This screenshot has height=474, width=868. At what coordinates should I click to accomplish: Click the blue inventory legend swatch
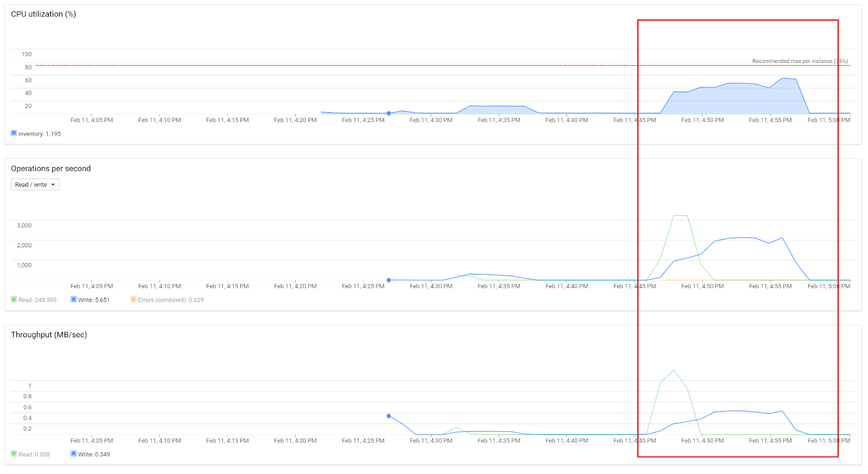(x=14, y=133)
